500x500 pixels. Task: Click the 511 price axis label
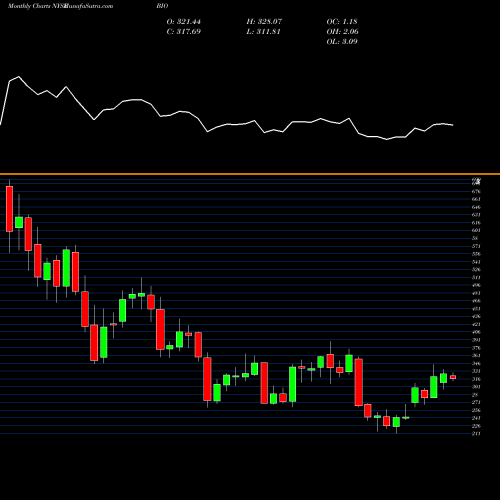click(476, 277)
